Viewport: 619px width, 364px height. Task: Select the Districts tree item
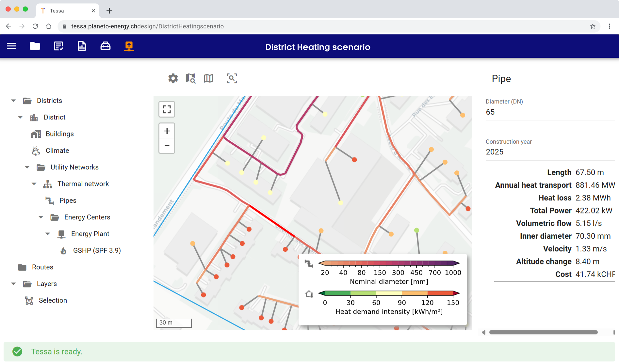click(49, 101)
